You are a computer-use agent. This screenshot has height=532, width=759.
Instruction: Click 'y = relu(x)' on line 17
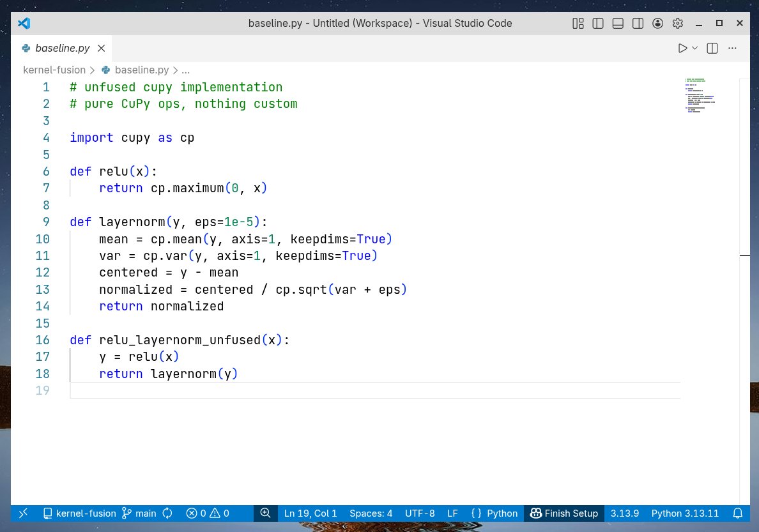[139, 357]
